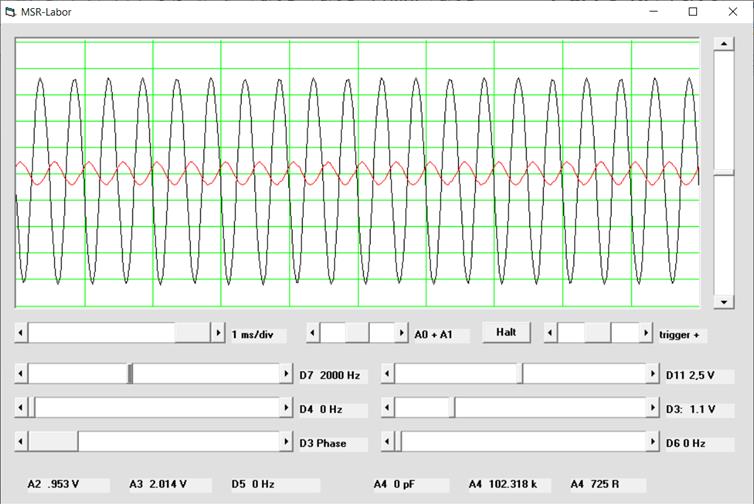Viewport: 754px width, 504px height.
Task: Click right arrow of the D3: 1.1 V scrollbar
Action: click(x=652, y=409)
